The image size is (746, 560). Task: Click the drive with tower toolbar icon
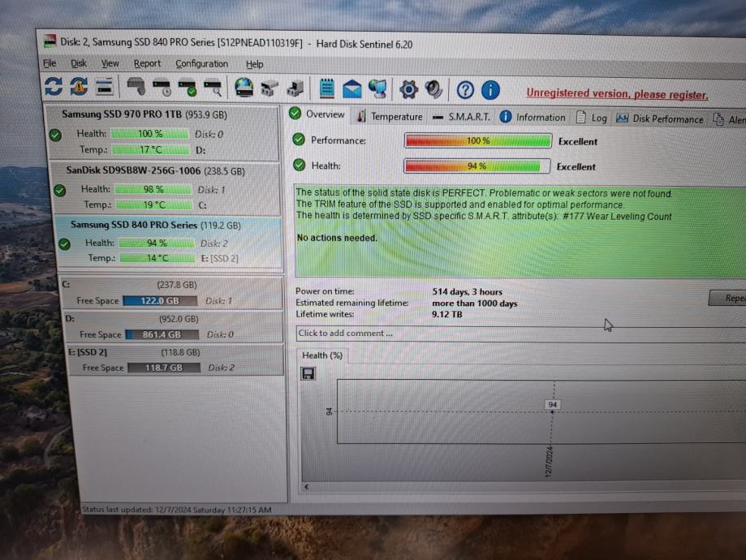click(295, 88)
